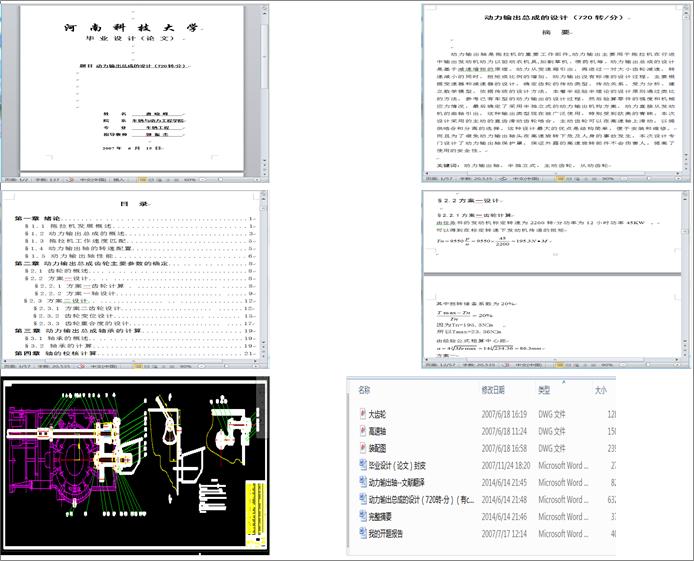Viewport: 694px width, 561px height.
Task: Activate Print Layout view in the calculation page window
Action: coord(560,365)
